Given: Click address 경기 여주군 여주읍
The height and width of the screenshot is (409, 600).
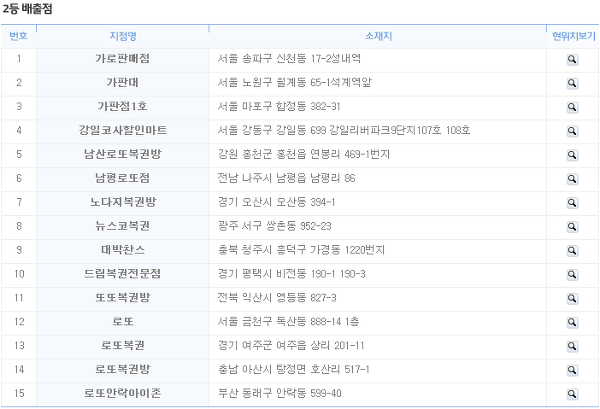Looking at the screenshot, I should click(x=262, y=345).
